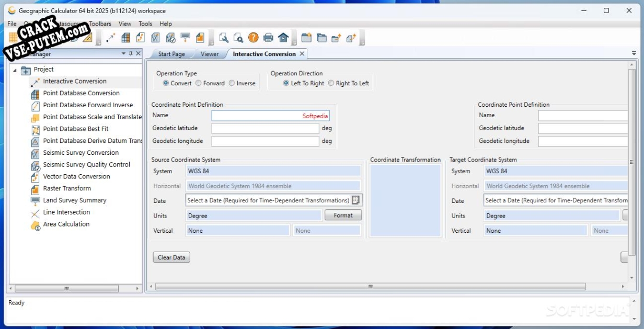Screen dimensions: 644x329
Task: Select the Inverse operation type radio
Action: coord(232,83)
